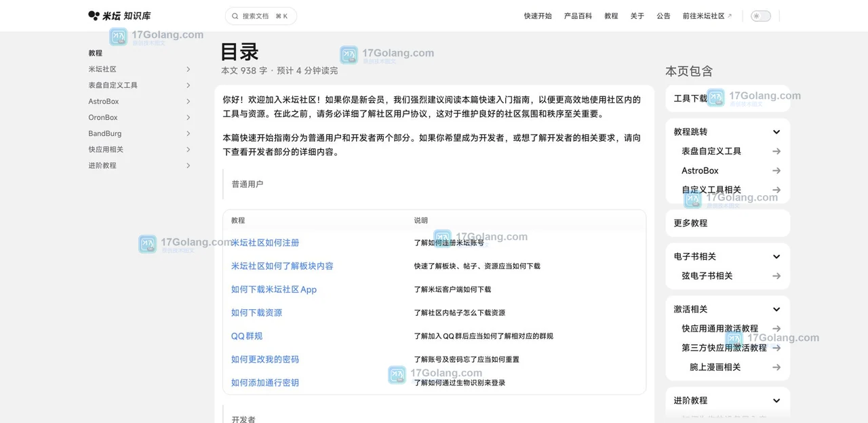Open 公告 in top navigation

click(x=663, y=16)
